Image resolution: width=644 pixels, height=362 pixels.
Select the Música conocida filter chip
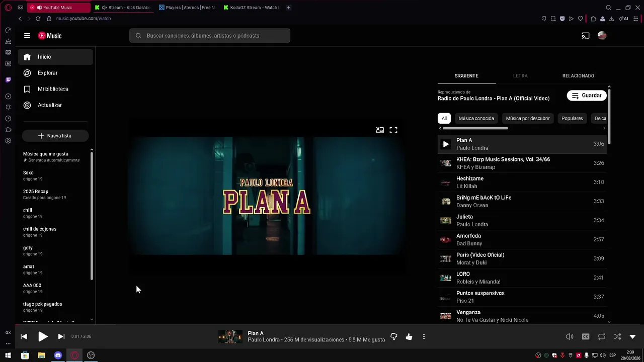coord(476,119)
